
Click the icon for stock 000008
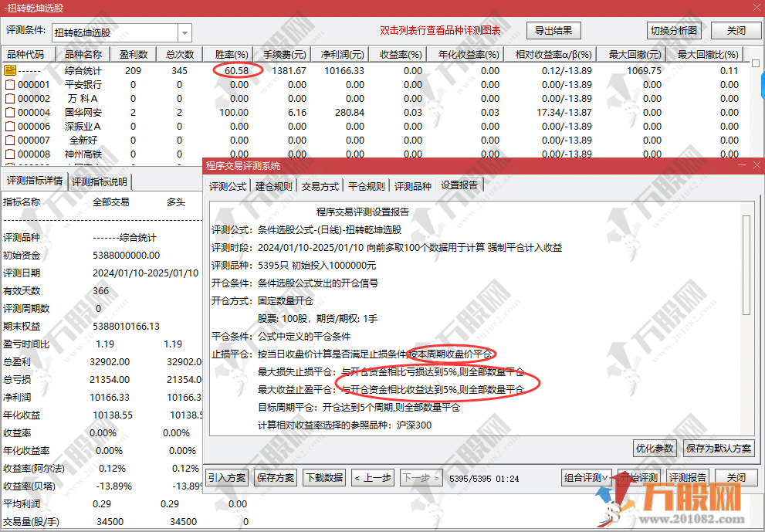click(x=10, y=154)
